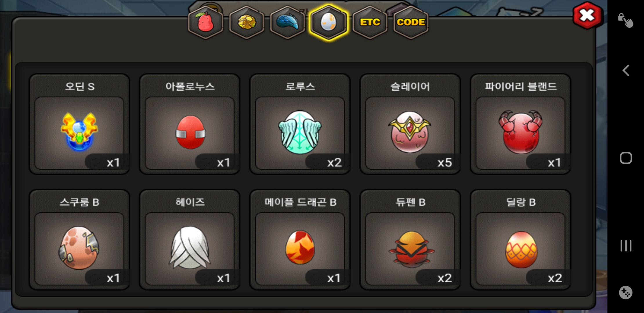Select the egg inventory tab
Image resolution: width=644 pixels, height=313 pixels.
[x=328, y=23]
